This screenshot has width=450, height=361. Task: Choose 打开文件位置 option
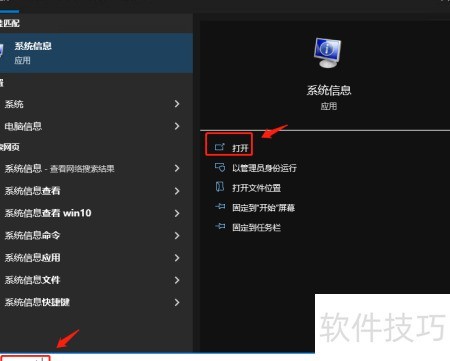click(x=256, y=188)
